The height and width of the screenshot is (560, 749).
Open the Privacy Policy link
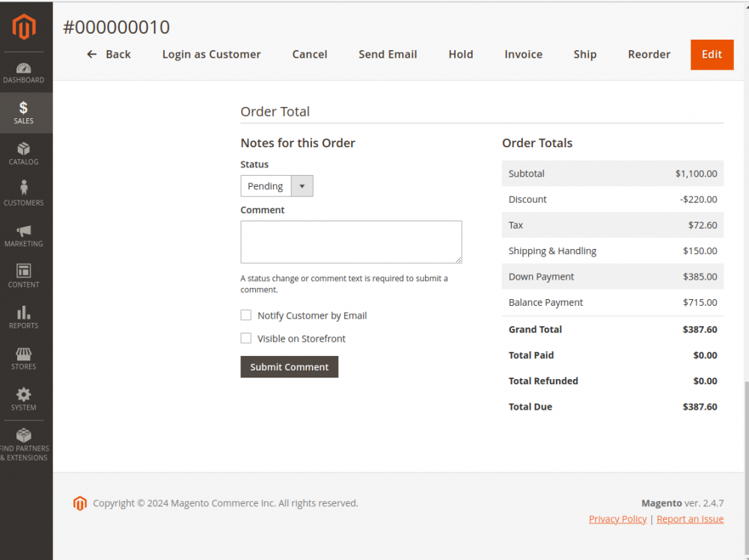point(617,518)
